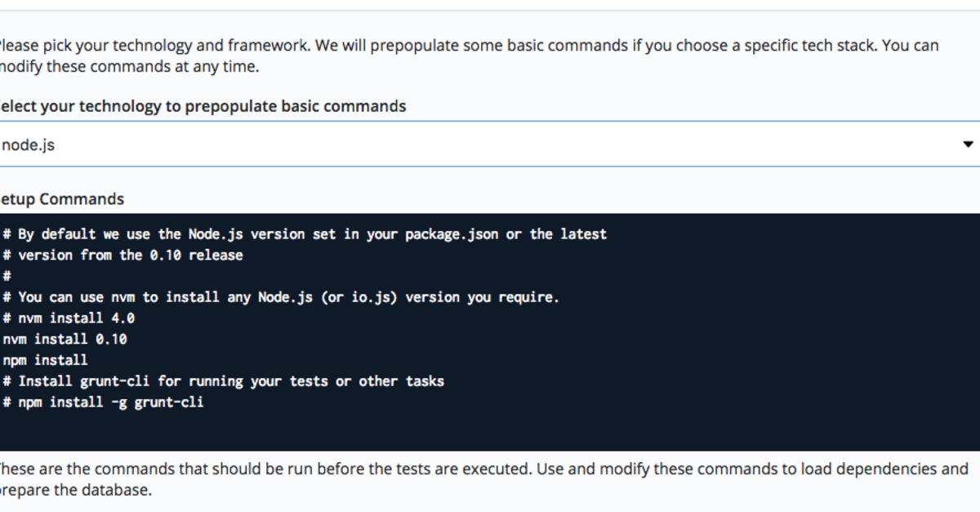
Task: Click the '# npm install -g grunt-cli' comment line
Action: (102, 402)
